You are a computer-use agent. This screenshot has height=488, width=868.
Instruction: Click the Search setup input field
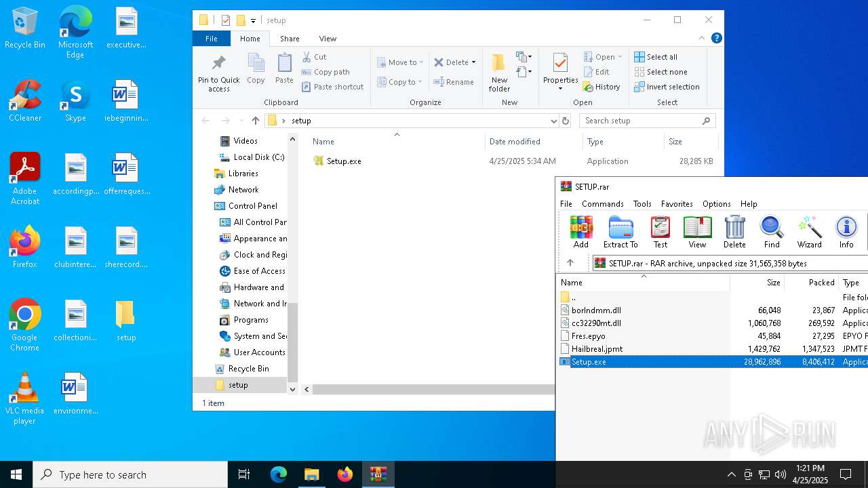click(648, 121)
